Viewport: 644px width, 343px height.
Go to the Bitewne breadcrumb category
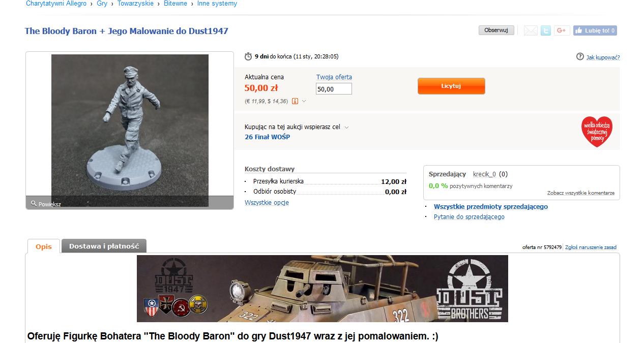(x=175, y=4)
